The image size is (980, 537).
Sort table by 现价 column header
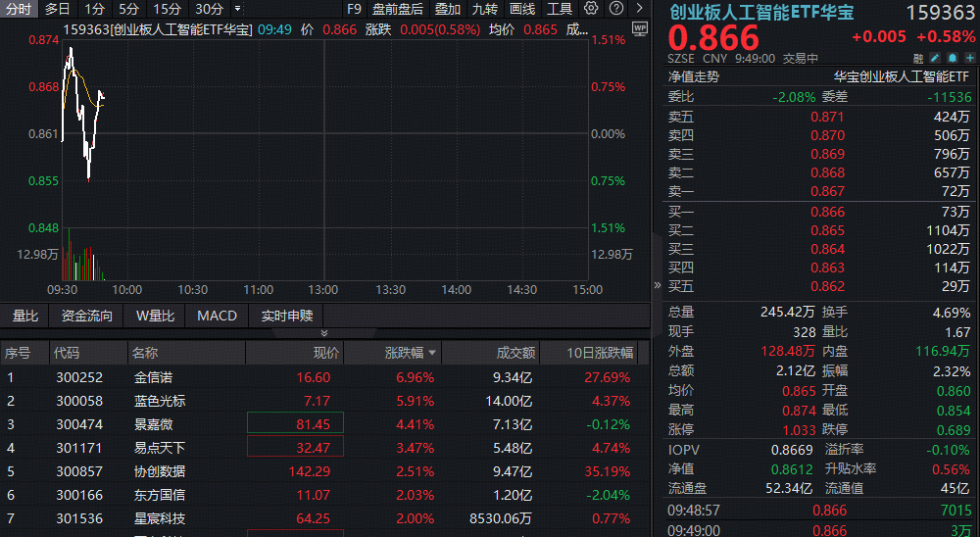pos(325,353)
